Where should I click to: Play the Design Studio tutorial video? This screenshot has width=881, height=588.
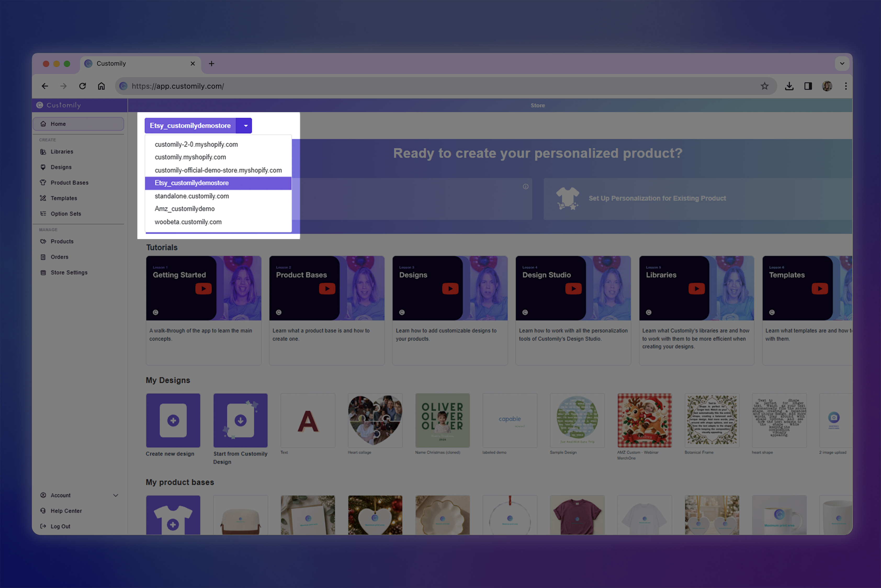click(x=573, y=289)
